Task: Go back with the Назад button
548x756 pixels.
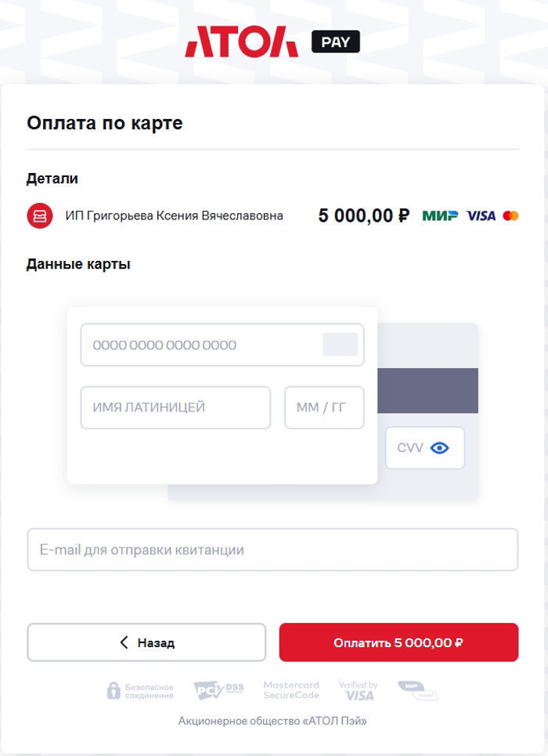Action: (146, 642)
